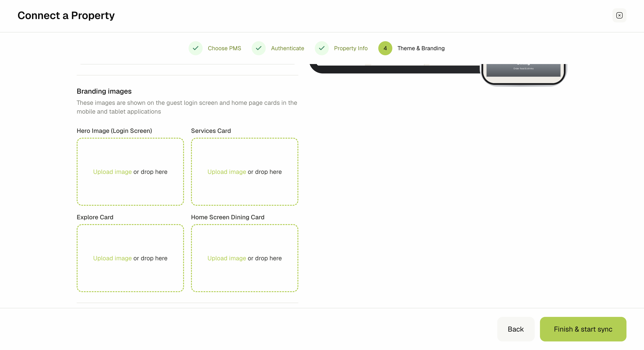Click the Home Screen Dining Card label
Image resolution: width=644 pixels, height=350 pixels.
(228, 217)
